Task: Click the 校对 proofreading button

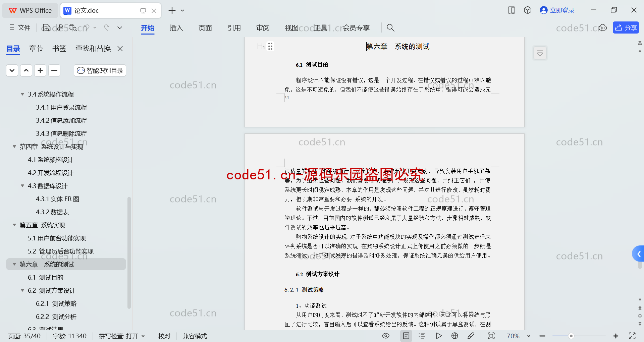Action: (x=164, y=336)
